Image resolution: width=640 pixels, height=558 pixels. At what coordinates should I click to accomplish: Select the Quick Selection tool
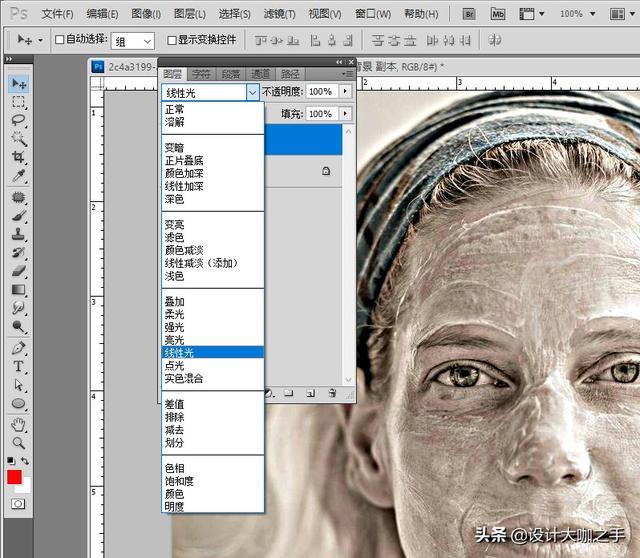coord(19,138)
